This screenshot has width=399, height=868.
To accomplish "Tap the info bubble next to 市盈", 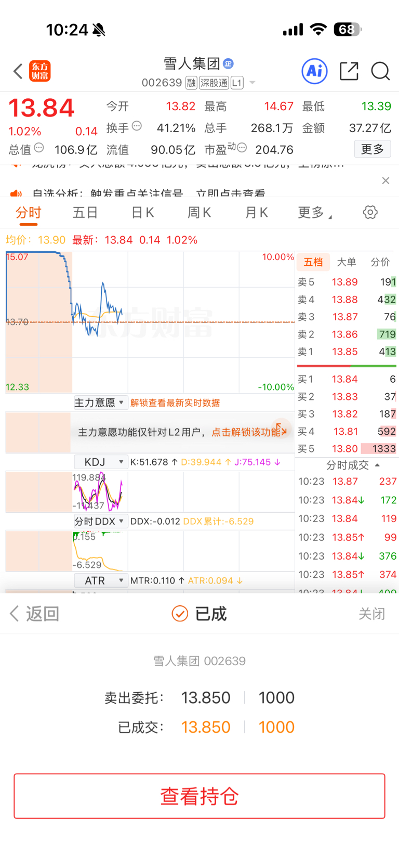I will point(242,148).
